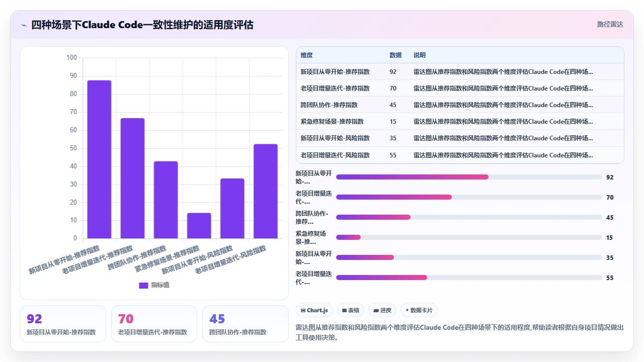Click the chart bar for 老项目增量迭代-推荐指数

tap(132, 178)
